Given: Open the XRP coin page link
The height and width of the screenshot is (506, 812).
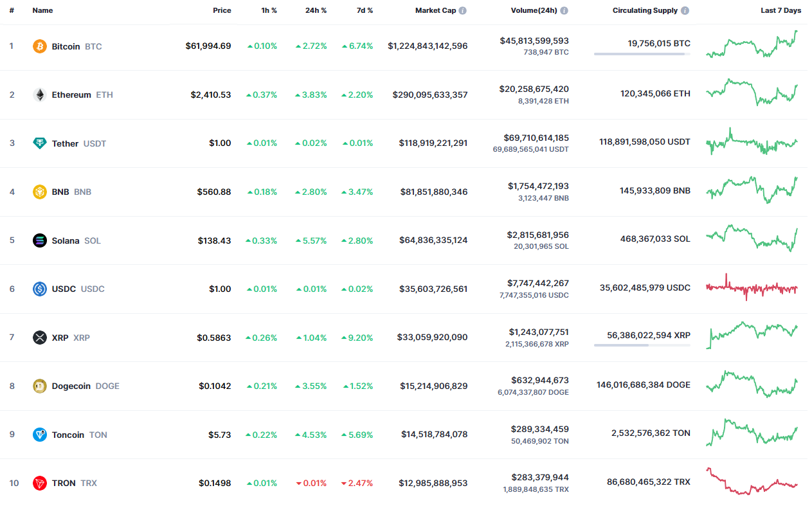Looking at the screenshot, I should 61,338.
